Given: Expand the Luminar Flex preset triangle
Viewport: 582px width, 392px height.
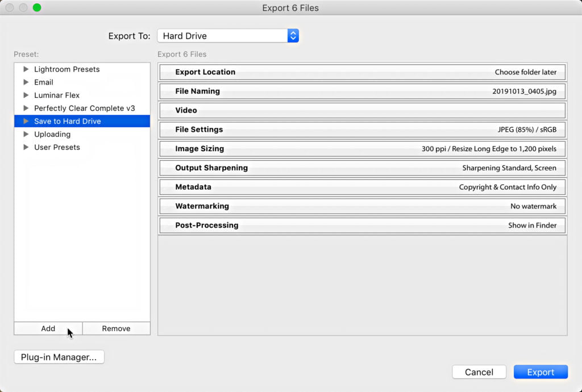Looking at the screenshot, I should [x=26, y=95].
